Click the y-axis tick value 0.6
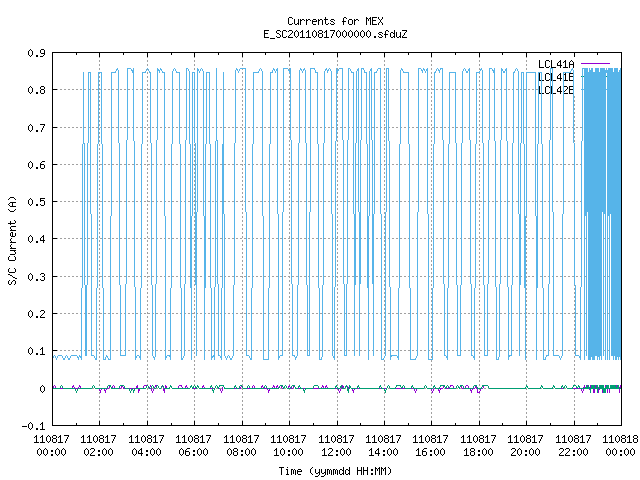The height and width of the screenshot is (480, 640). point(36,165)
